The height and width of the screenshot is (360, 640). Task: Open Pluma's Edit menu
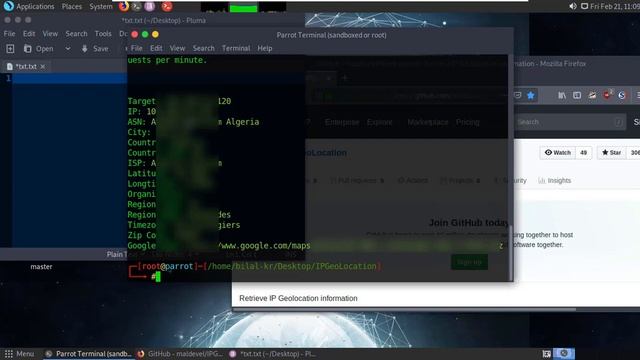(x=29, y=34)
